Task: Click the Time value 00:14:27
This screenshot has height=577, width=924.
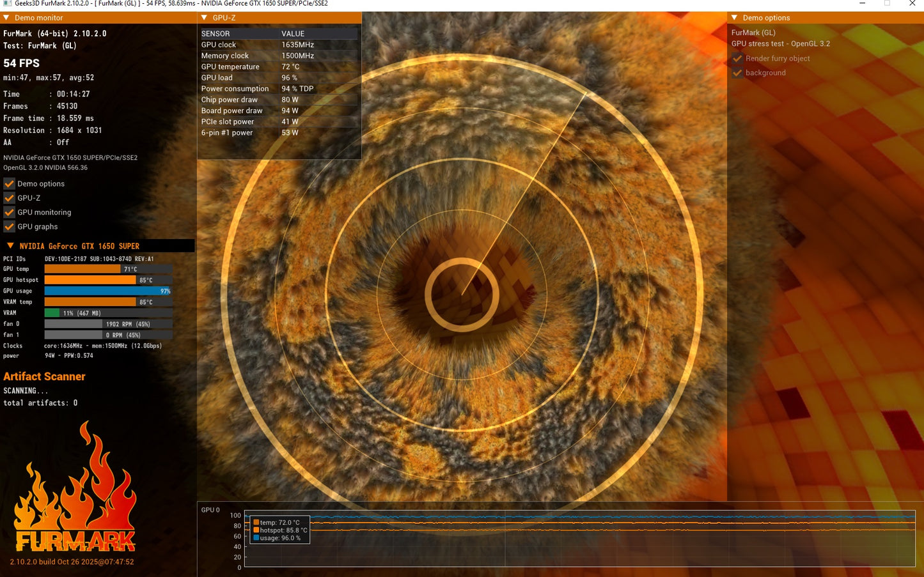Action: click(x=74, y=94)
